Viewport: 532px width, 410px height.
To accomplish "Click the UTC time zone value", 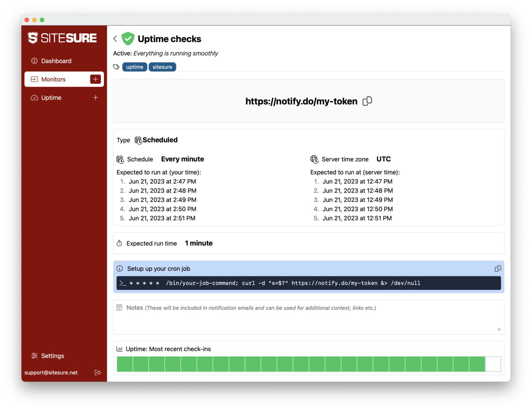I will (x=383, y=159).
